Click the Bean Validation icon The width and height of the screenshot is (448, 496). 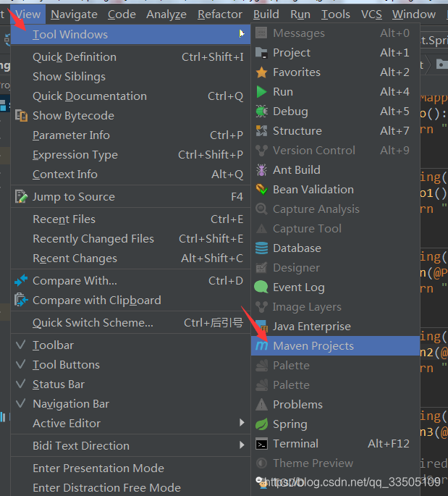(x=261, y=190)
